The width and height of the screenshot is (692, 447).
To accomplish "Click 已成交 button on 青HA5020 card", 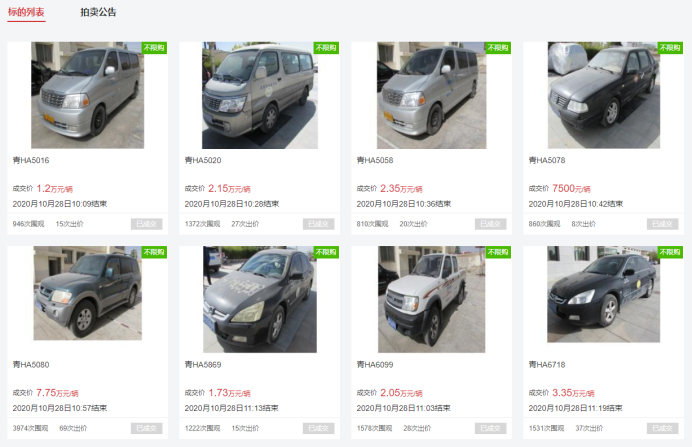I will (x=318, y=224).
